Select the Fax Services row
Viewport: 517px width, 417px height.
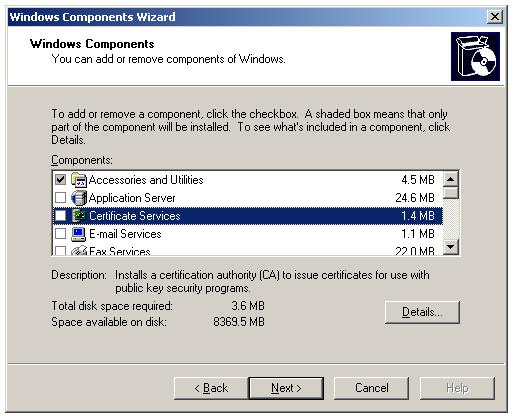[x=248, y=250]
